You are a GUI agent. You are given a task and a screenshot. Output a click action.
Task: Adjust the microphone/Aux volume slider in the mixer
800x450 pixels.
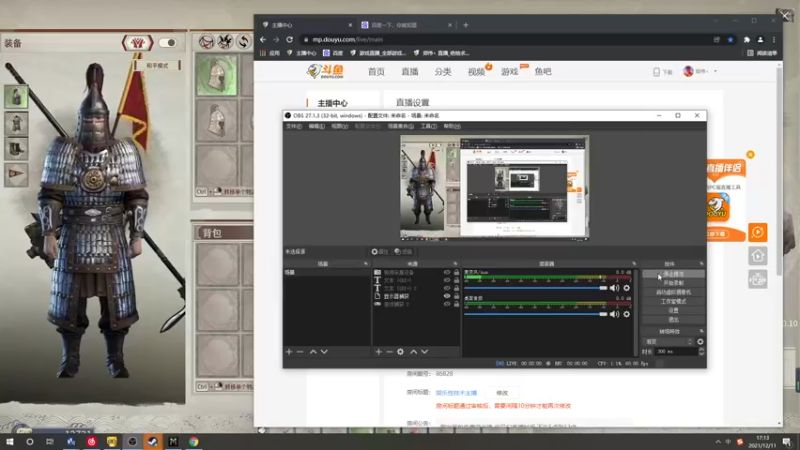pos(536,288)
